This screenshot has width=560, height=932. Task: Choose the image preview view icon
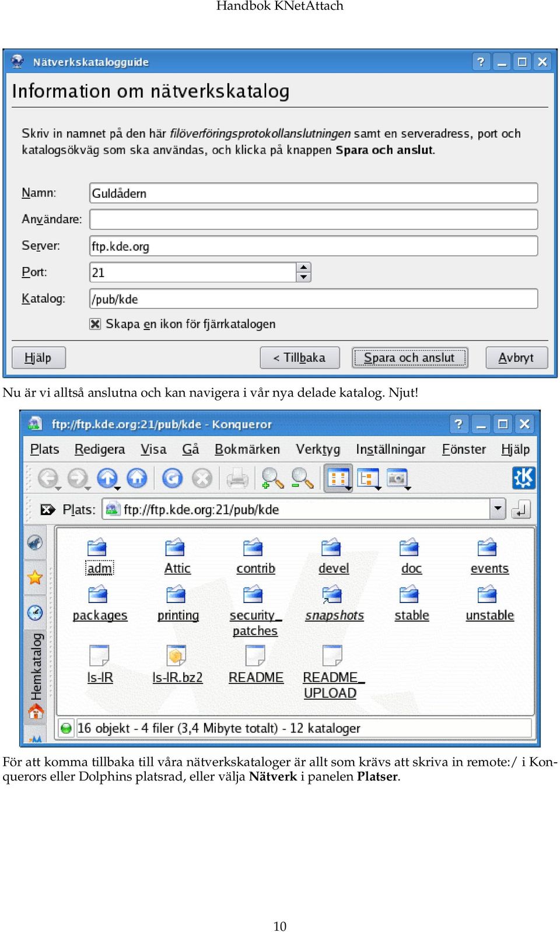(x=398, y=478)
